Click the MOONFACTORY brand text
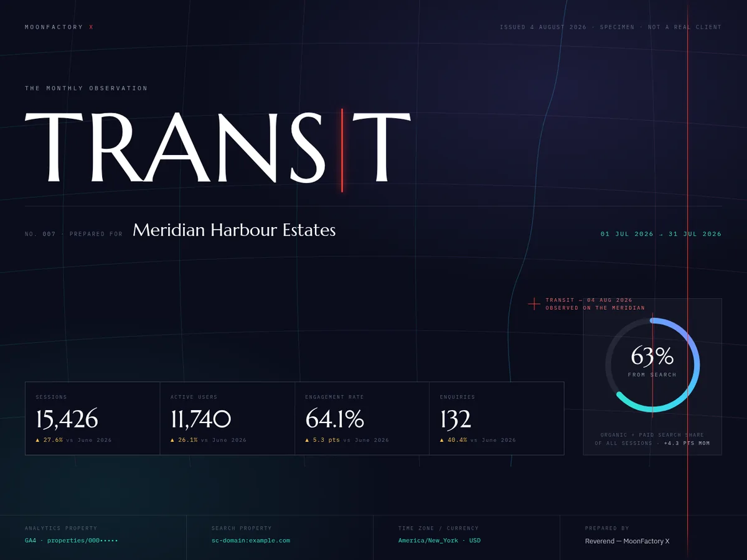Viewport: 747px width, 560px height. tap(54, 27)
